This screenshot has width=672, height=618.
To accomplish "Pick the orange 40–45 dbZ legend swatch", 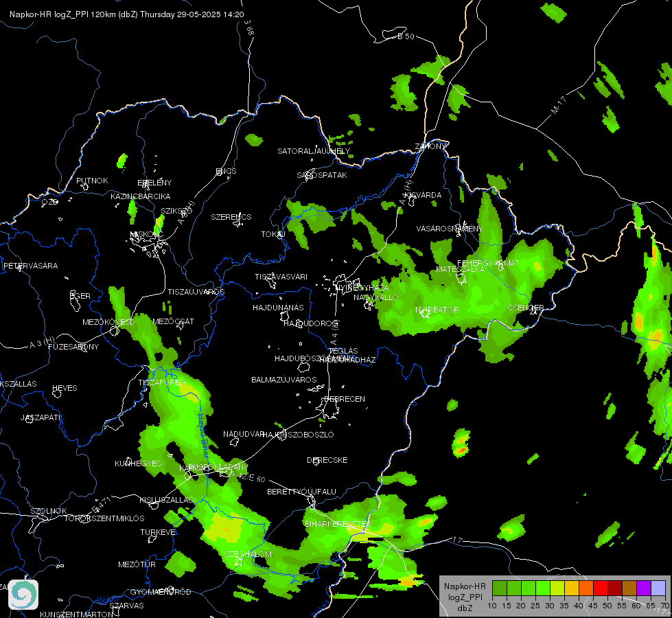I will point(586,588).
